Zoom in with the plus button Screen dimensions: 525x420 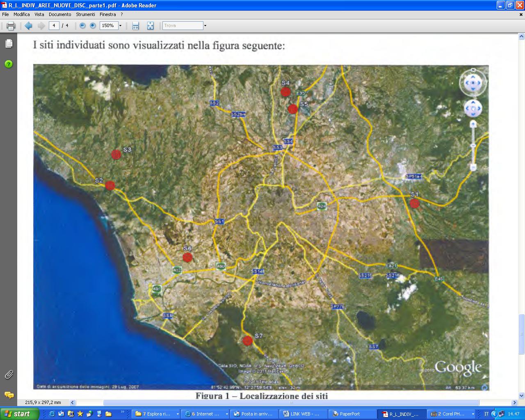93,25
